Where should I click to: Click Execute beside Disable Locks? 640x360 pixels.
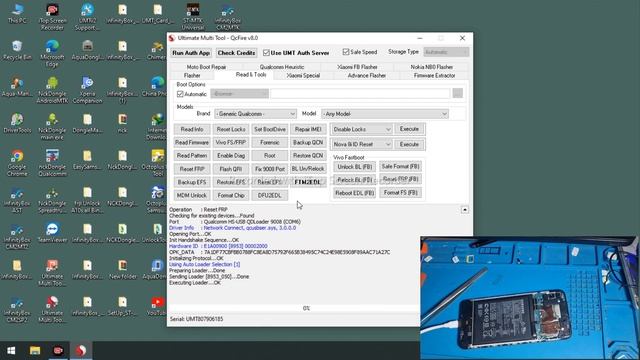tap(409, 129)
